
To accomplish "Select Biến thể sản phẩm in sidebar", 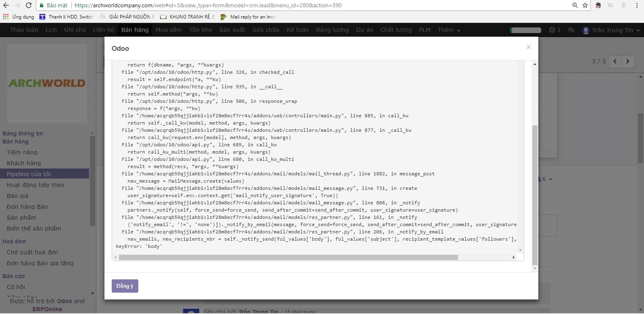I will tap(34, 229).
